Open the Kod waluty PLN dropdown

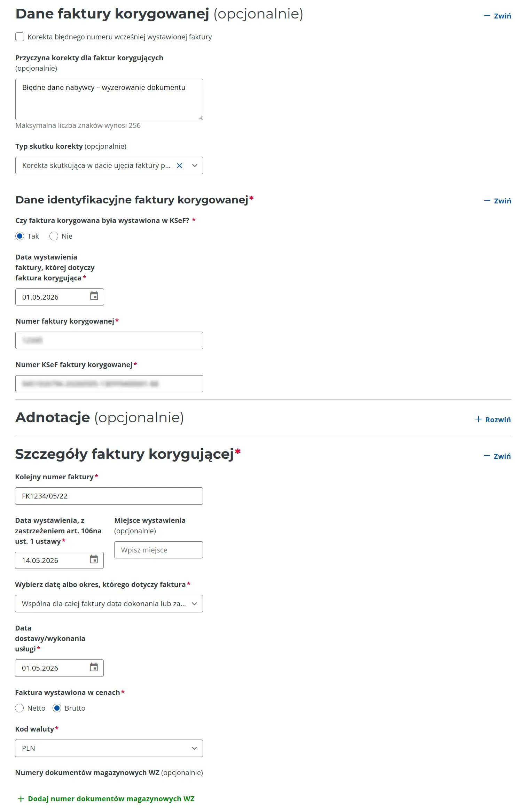pos(109,748)
